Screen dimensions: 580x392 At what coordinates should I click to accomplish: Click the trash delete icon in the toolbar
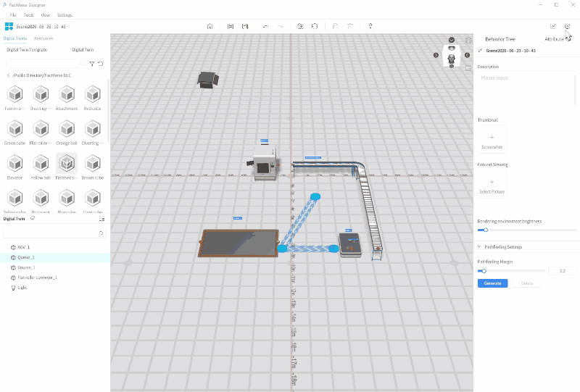click(x=350, y=26)
